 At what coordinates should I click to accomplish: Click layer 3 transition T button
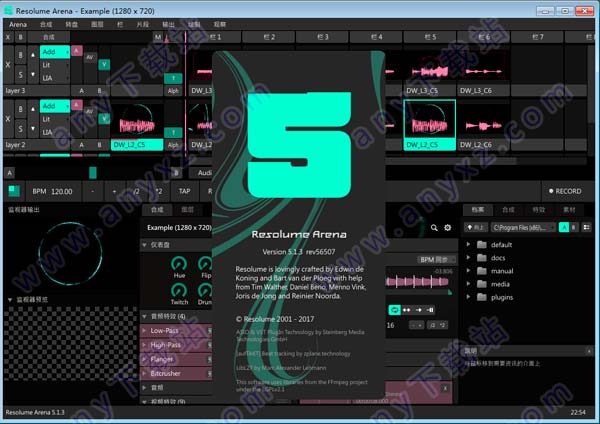(x=173, y=78)
